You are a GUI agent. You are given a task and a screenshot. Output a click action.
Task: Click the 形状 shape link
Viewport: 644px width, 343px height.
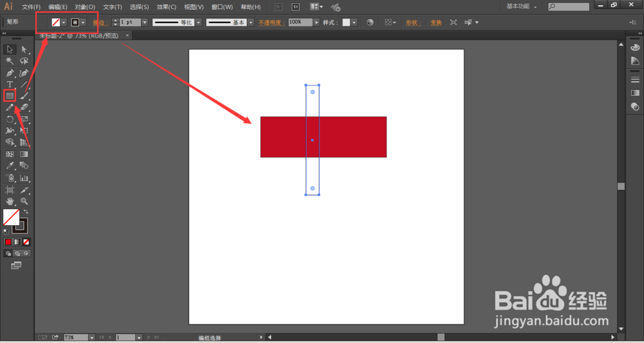pyautogui.click(x=414, y=23)
